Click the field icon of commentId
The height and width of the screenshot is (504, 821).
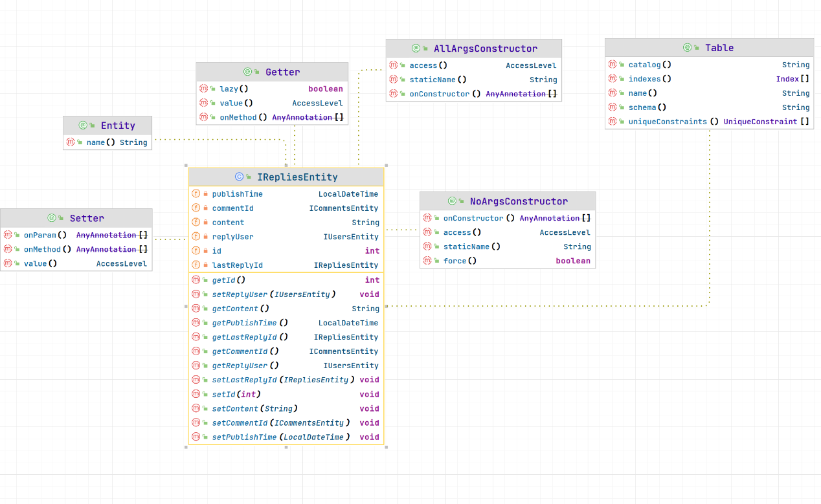coord(196,208)
